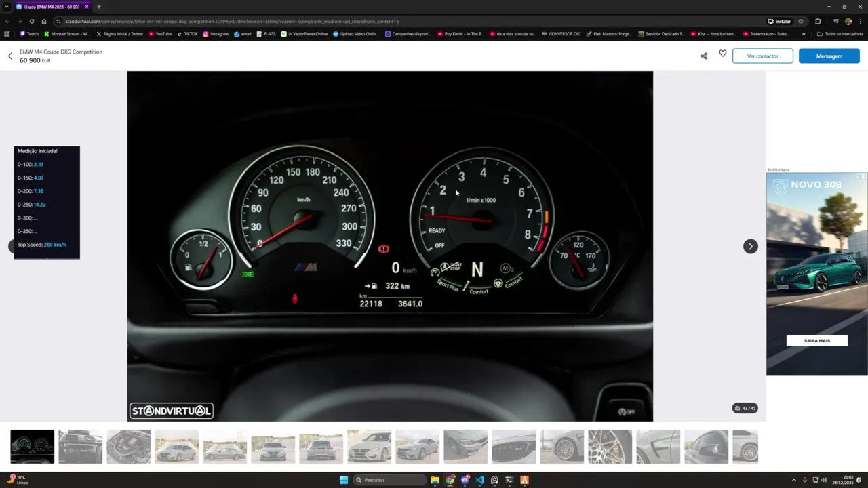Click the Ver contactos button

tap(763, 56)
